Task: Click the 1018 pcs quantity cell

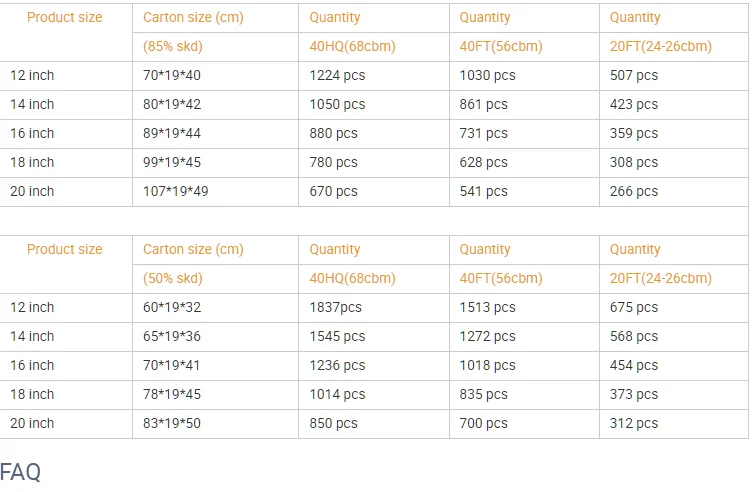Action: click(488, 365)
